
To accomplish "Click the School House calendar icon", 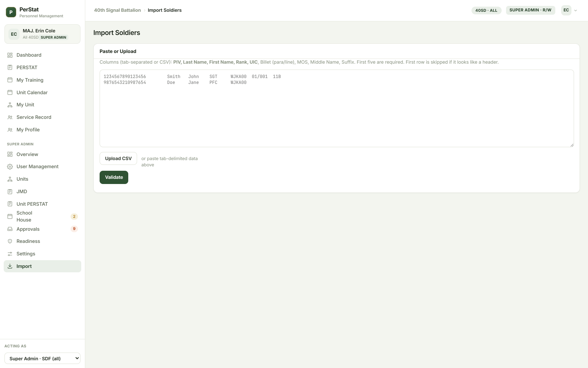I will tap(10, 216).
